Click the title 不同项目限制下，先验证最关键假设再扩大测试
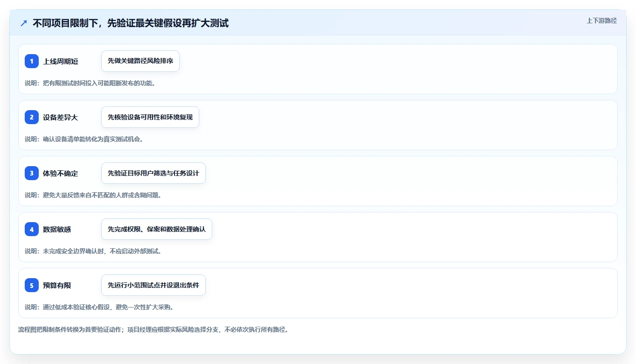 pyautogui.click(x=131, y=23)
